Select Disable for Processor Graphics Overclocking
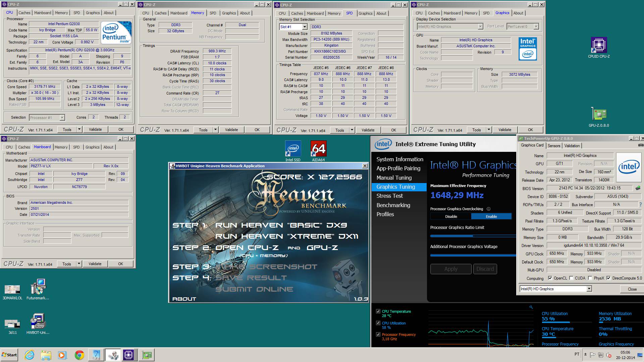Image resolution: width=644 pixels, height=362 pixels. pyautogui.click(x=451, y=217)
